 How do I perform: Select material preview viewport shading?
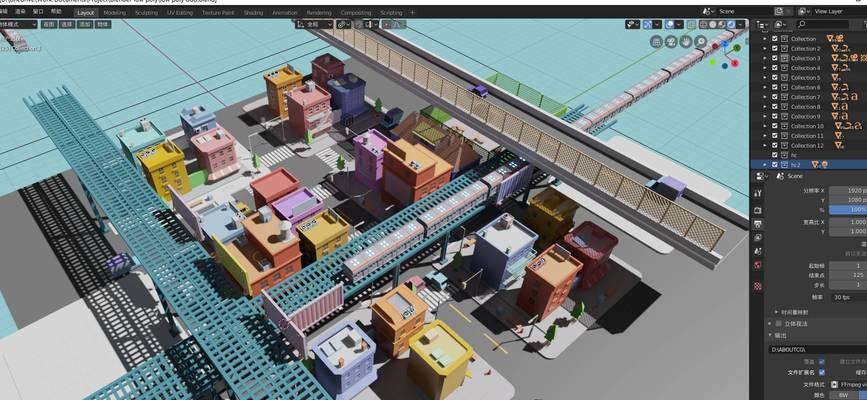tap(722, 24)
